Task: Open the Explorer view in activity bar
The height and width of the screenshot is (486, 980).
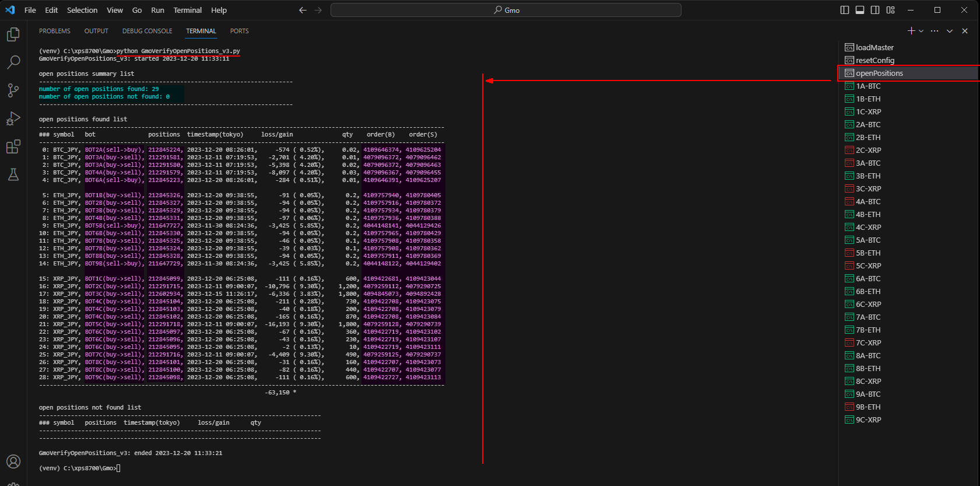Action: [x=13, y=34]
